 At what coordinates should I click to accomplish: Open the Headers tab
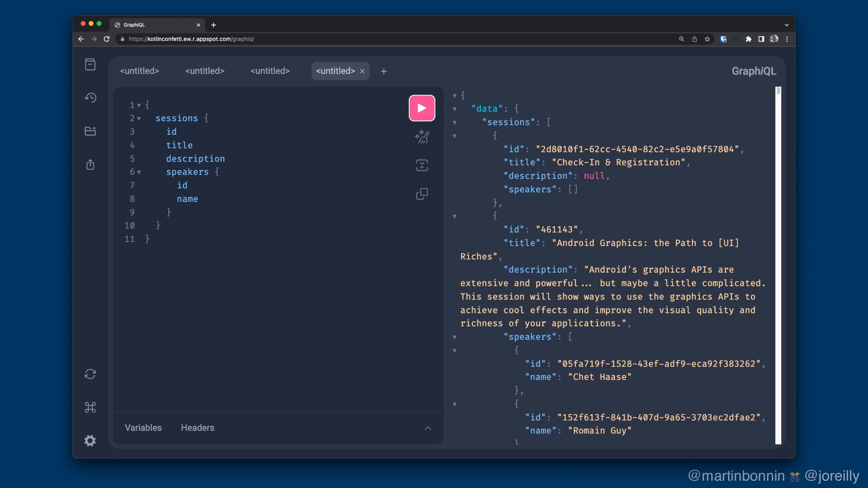point(198,427)
